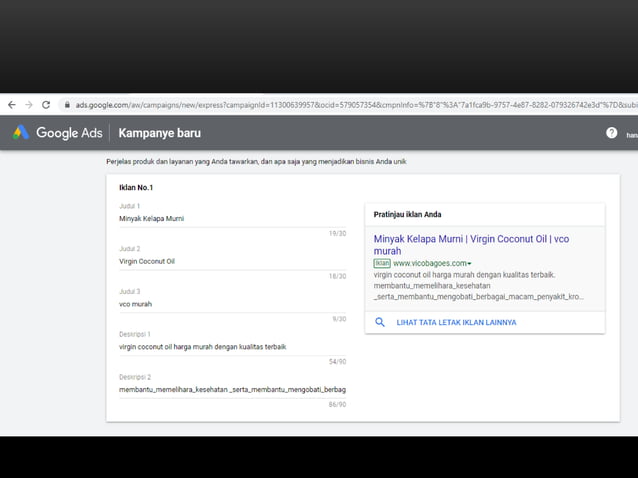Image resolution: width=638 pixels, height=478 pixels.
Task: Select the Judul 3 field vco murah
Action: [x=230, y=303]
